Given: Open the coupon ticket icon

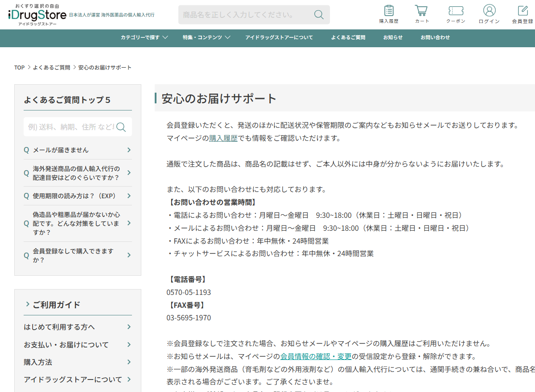Looking at the screenshot, I should [x=456, y=11].
